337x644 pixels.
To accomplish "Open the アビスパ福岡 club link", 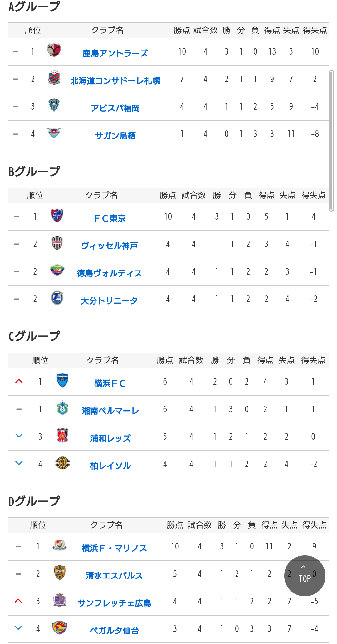I will click(115, 108).
